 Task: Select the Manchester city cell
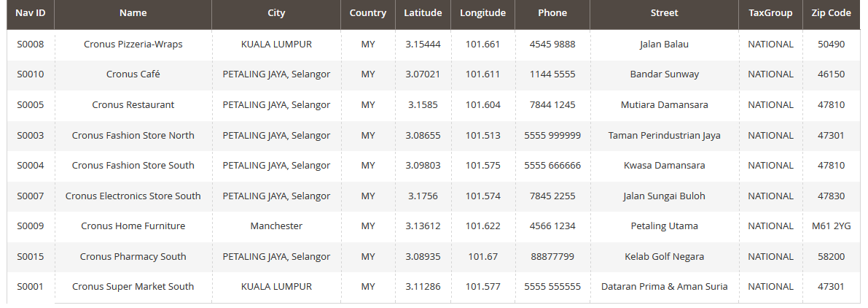coord(276,226)
